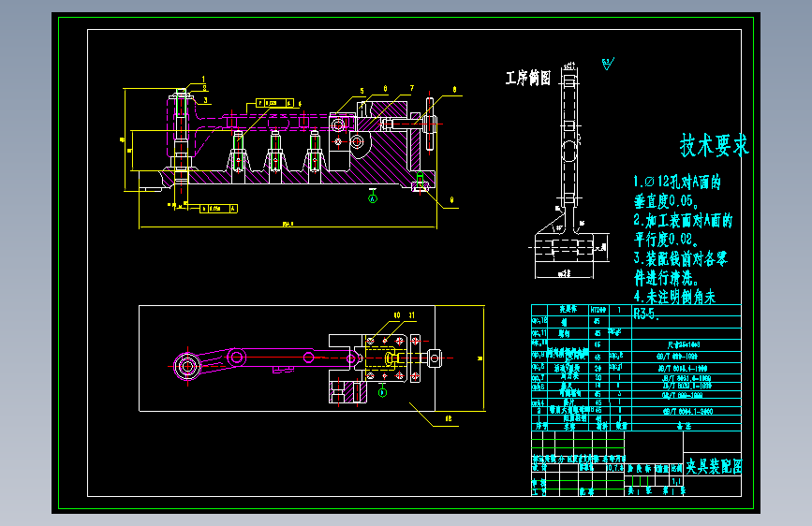Click part balloon number 5

[362, 91]
